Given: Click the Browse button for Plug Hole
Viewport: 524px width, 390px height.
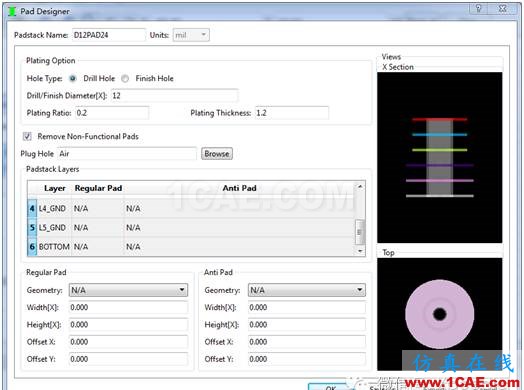Looking at the screenshot, I should pyautogui.click(x=217, y=154).
